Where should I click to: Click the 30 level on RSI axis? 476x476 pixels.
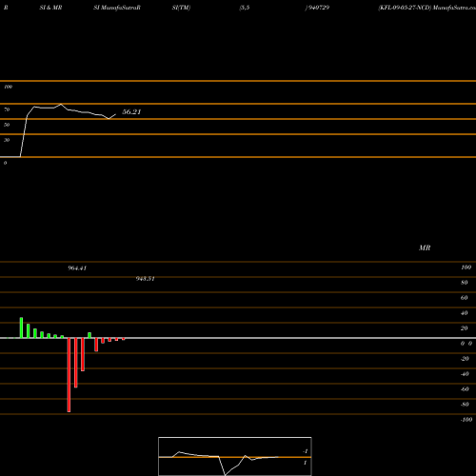(x=7, y=140)
